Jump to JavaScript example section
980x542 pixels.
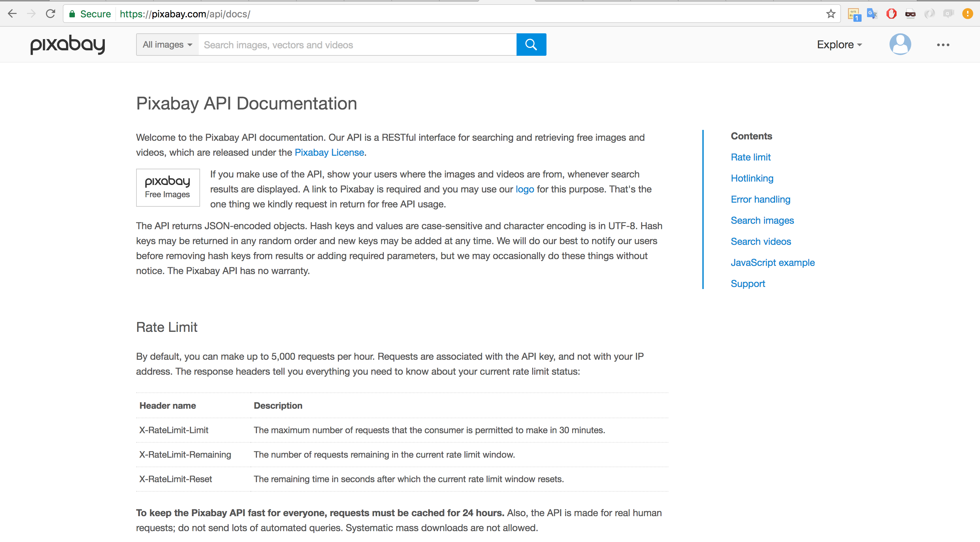click(772, 262)
